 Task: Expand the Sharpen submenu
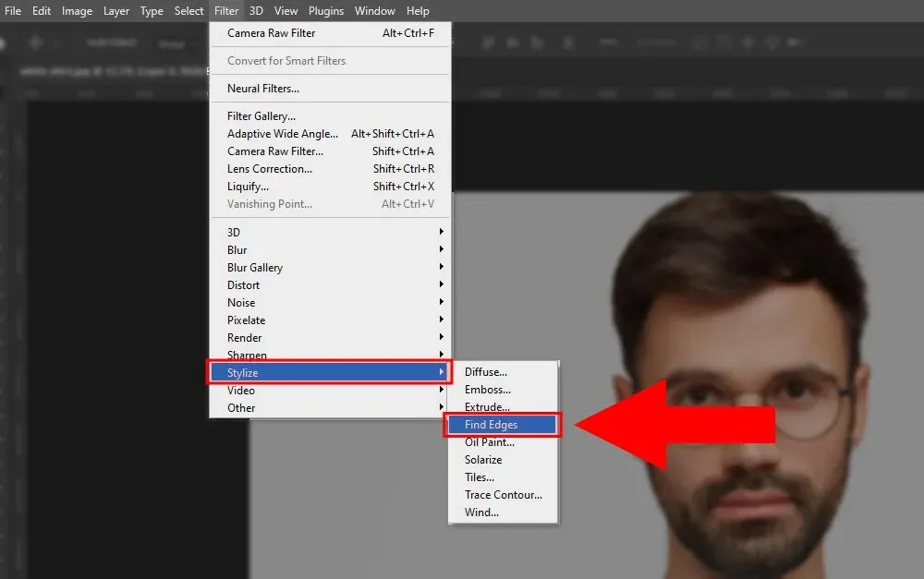[331, 354]
